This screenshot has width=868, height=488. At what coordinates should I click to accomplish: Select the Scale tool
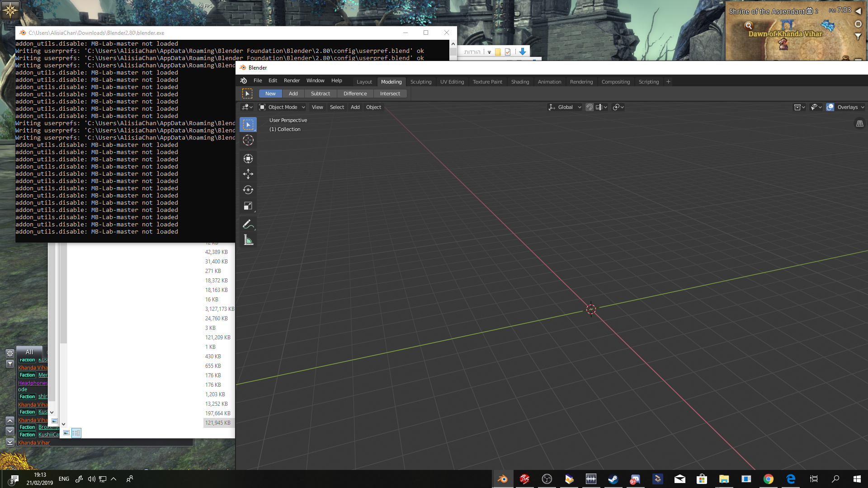[248, 206]
